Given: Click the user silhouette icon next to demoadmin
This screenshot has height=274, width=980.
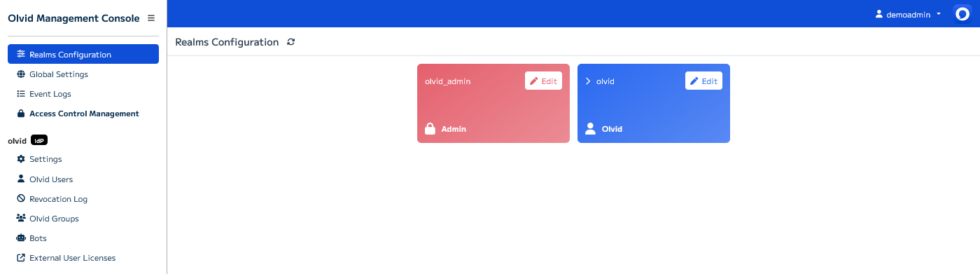Looking at the screenshot, I should (879, 14).
